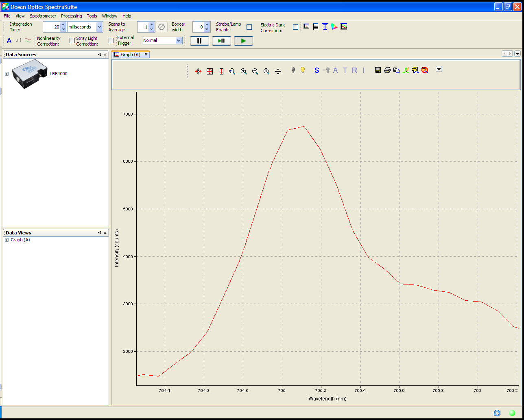This screenshot has width=524, height=420.
Task: Click the scale graph height to fill icon
Action: pyautogui.click(x=221, y=71)
